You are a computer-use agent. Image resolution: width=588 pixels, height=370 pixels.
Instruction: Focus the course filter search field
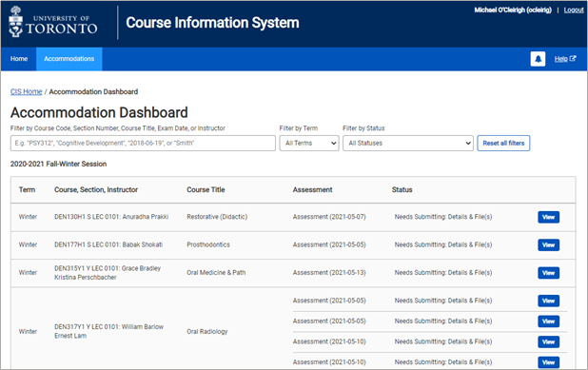tap(143, 144)
